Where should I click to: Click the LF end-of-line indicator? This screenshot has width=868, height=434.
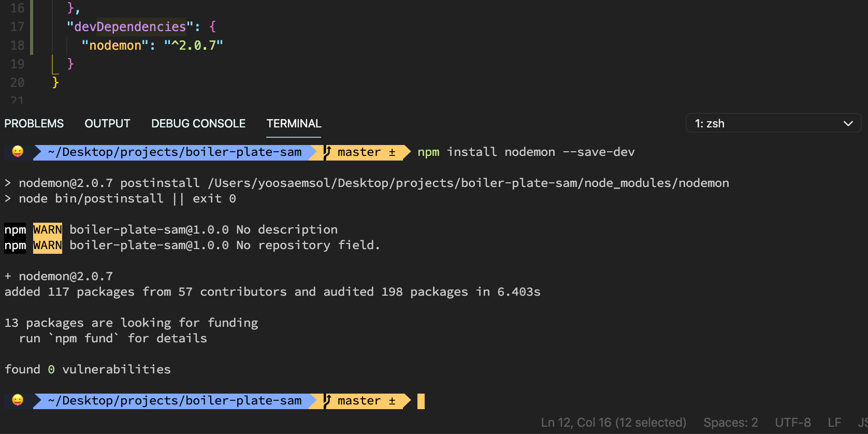click(834, 423)
